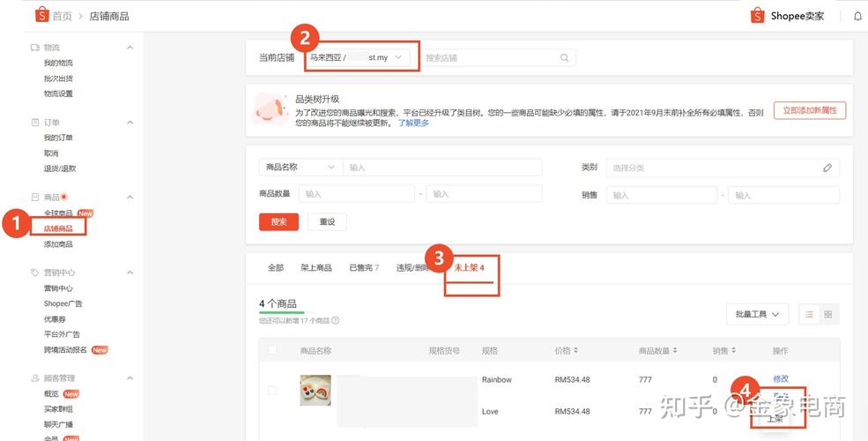Click the 重设 reset button

pos(327,221)
